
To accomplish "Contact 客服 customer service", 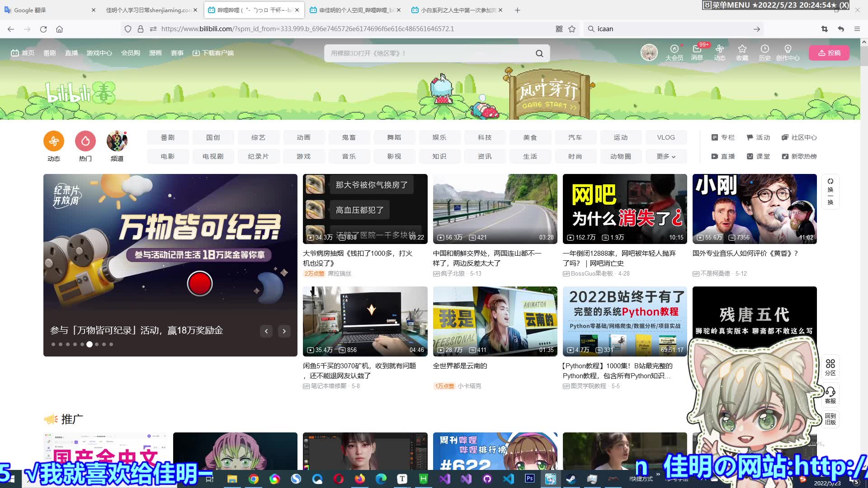I will (830, 395).
